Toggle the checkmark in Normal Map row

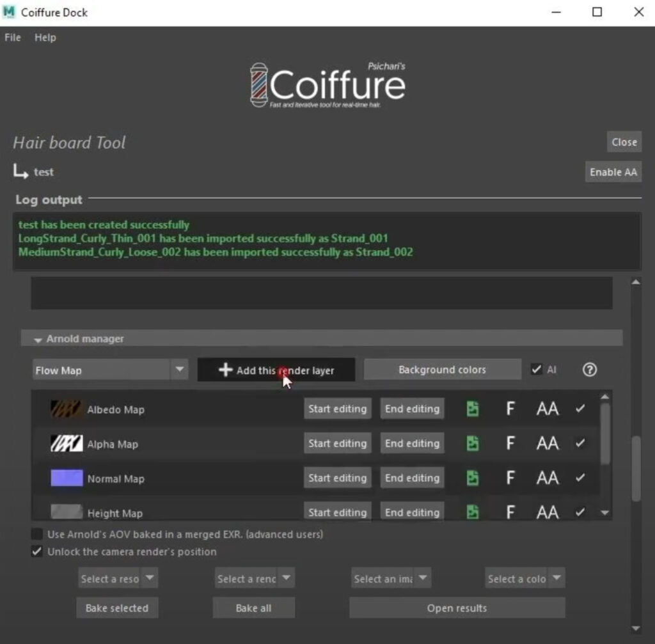(580, 477)
